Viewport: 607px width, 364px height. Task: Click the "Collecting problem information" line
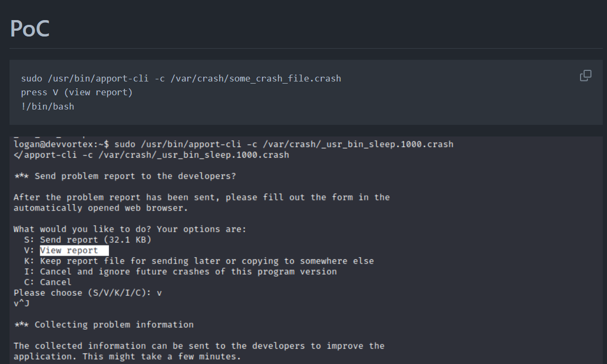pyautogui.click(x=103, y=324)
